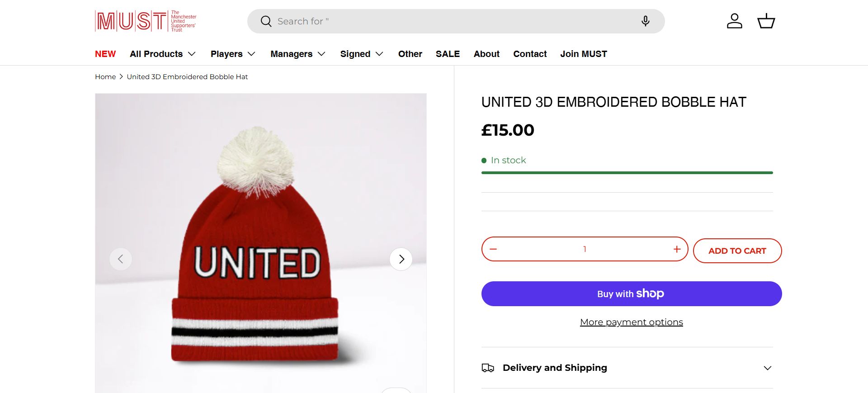Focus the search input field
Image resolution: width=868 pixels, height=393 pixels.
tap(452, 21)
